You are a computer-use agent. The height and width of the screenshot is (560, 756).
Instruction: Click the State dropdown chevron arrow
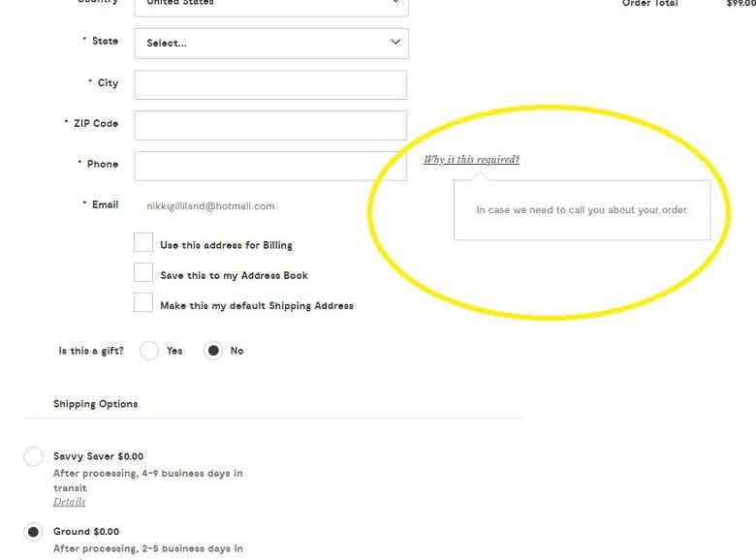(394, 43)
